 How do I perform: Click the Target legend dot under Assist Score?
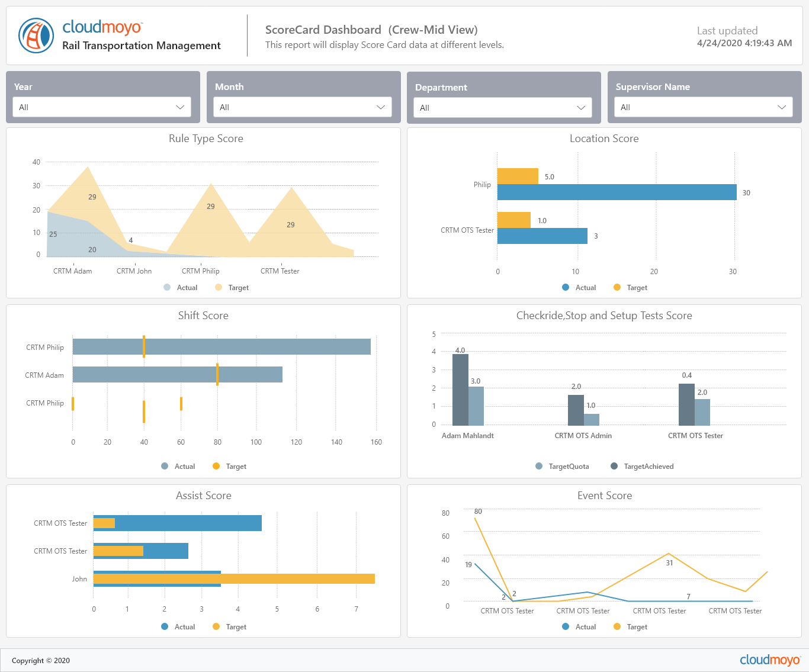point(217,626)
